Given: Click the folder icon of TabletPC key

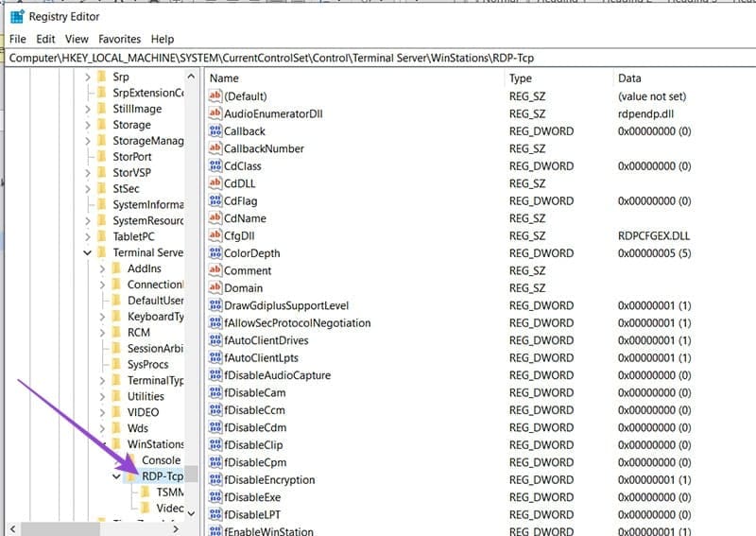Looking at the screenshot, I should (x=102, y=236).
